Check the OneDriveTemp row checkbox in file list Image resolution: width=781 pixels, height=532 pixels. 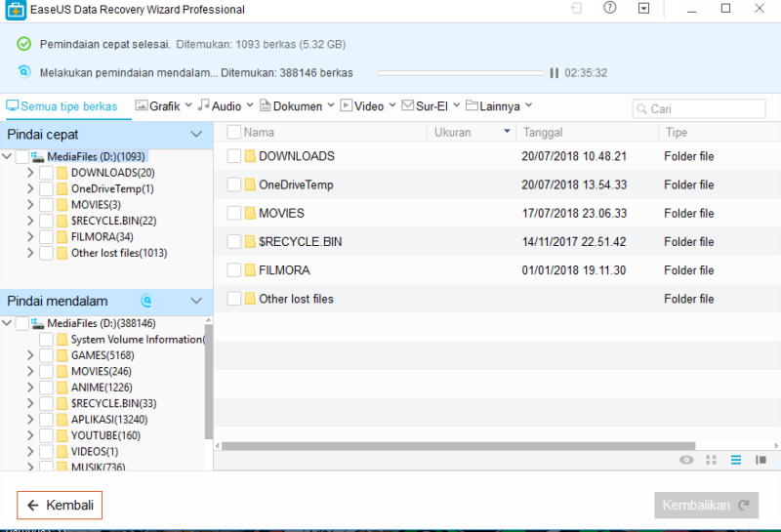pyautogui.click(x=234, y=184)
